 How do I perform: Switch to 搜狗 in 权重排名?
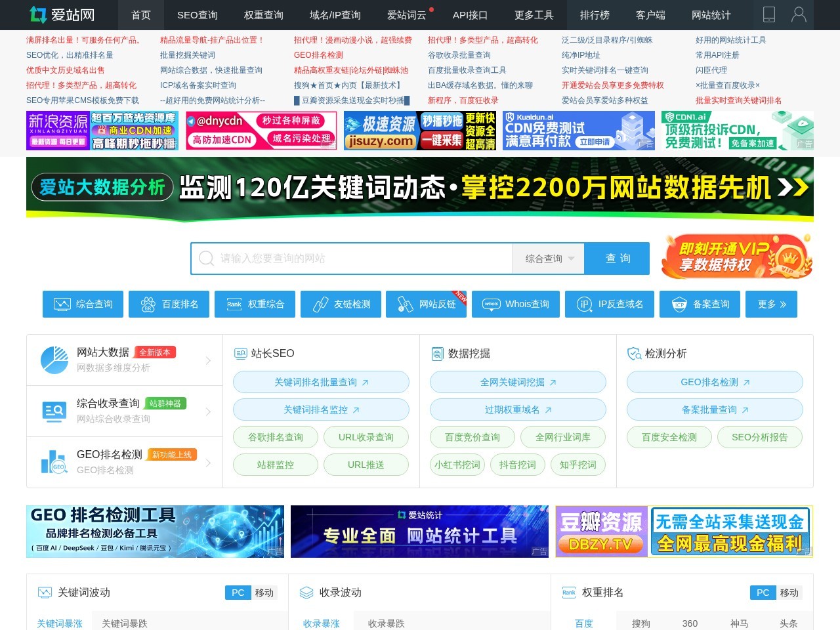tap(640, 623)
